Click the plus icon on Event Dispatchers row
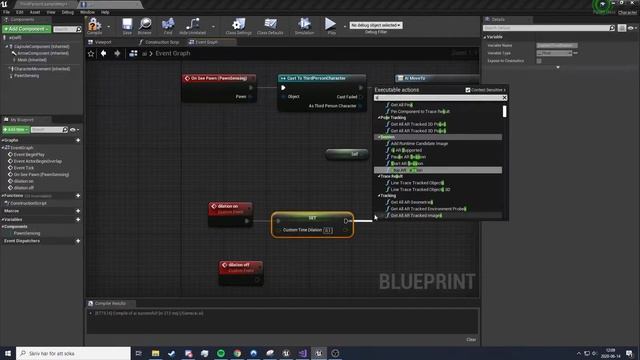The width and height of the screenshot is (640, 360). click(78, 241)
